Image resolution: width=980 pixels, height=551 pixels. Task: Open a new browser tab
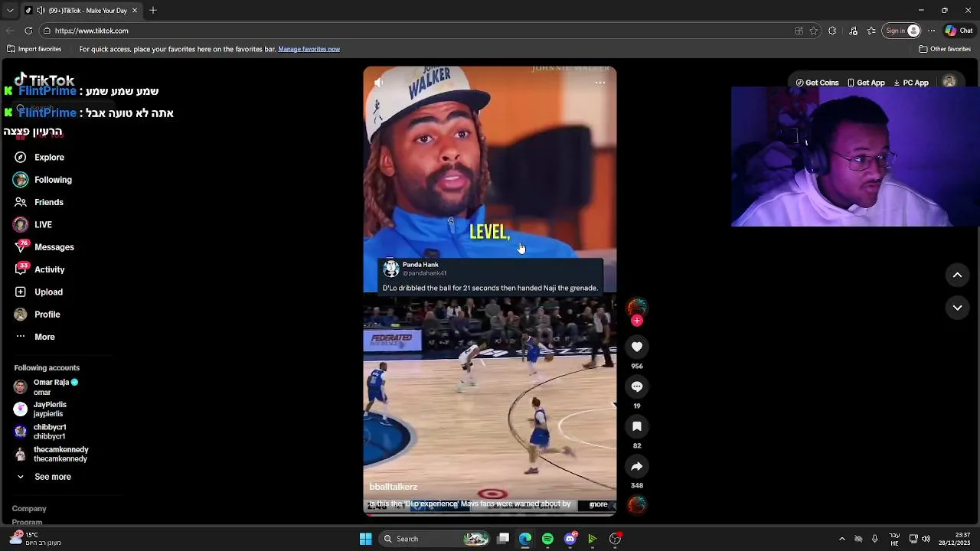pos(153,10)
